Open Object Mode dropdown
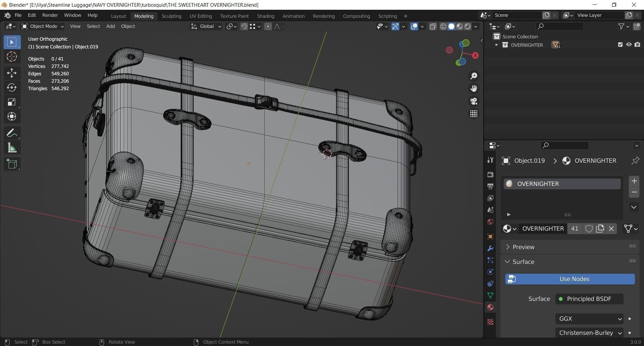 [43, 26]
